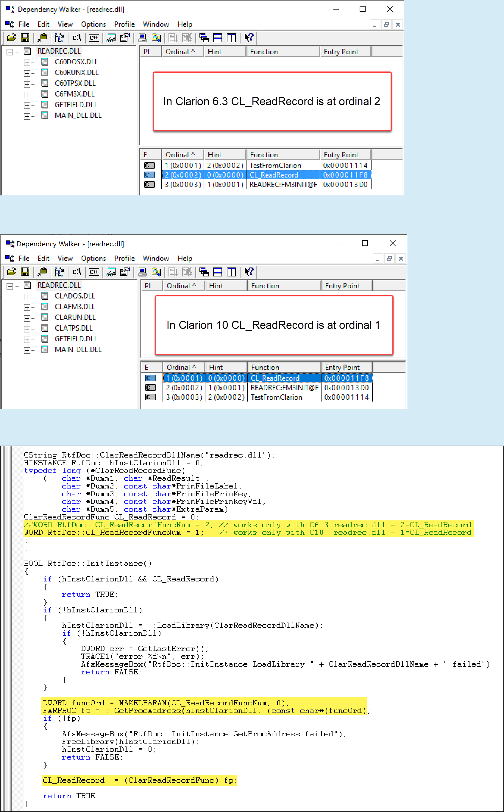The width and height of the screenshot is (504, 812).
Task: Expand the C60DOSX.DLL tree node
Action: click(x=27, y=62)
